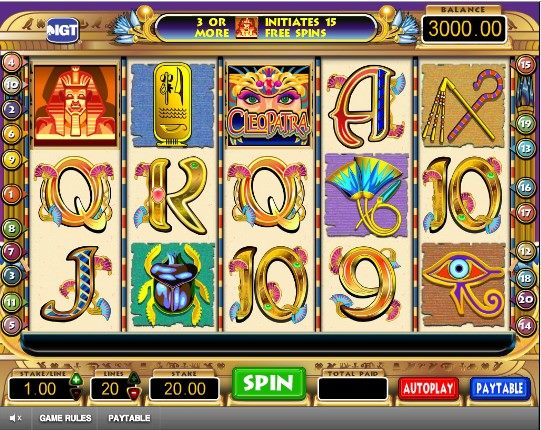Open GAME RULES in bottom bar
The height and width of the screenshot is (430, 541).
coord(65,418)
